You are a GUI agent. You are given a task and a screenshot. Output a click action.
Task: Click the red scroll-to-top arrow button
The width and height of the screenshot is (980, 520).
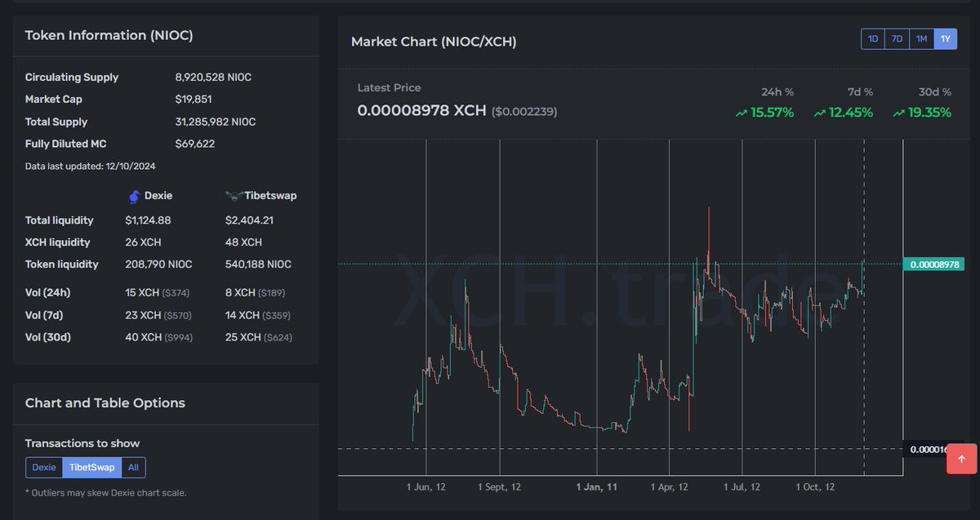(x=961, y=459)
